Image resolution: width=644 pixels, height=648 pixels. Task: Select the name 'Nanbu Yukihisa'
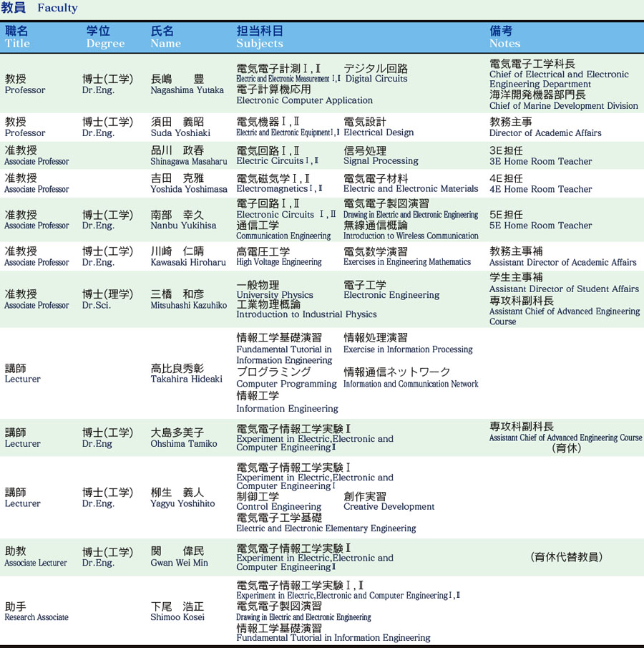pyautogui.click(x=183, y=226)
